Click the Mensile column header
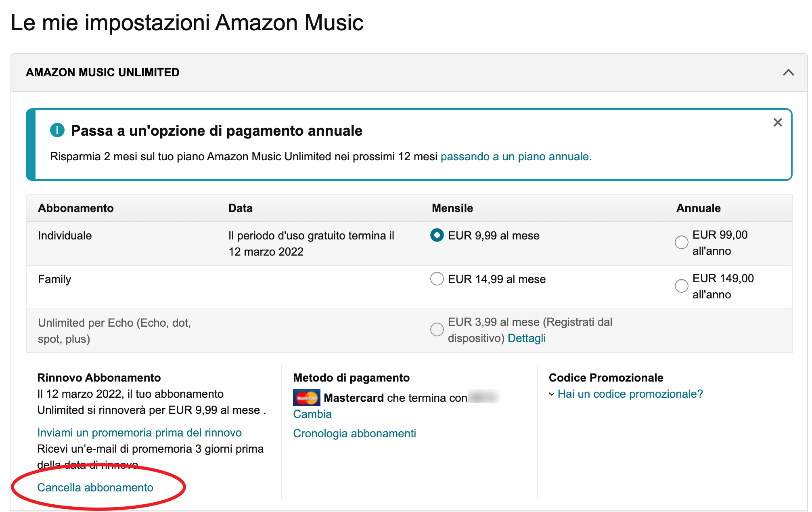Screen dimensions: 812x512 pyautogui.click(x=452, y=208)
